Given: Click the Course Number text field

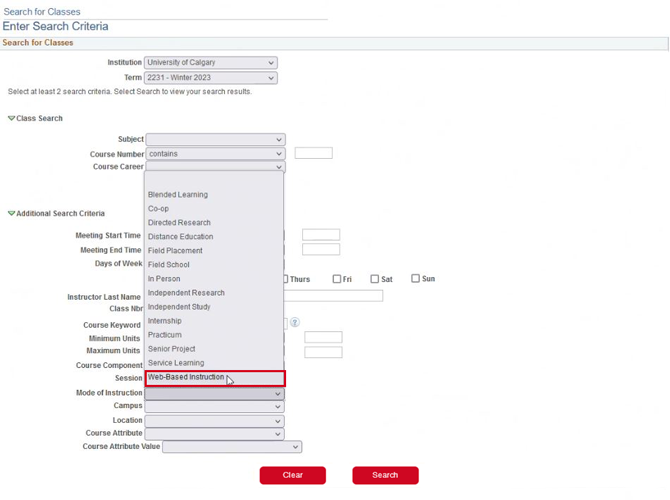Looking at the screenshot, I should point(313,154).
